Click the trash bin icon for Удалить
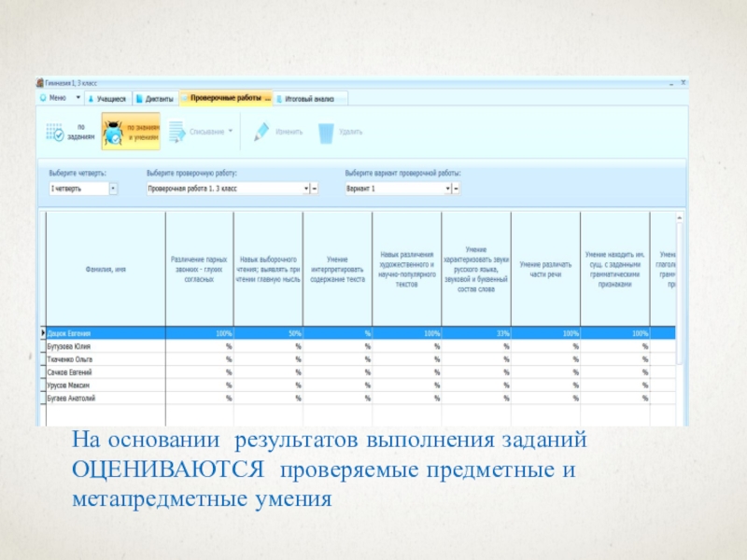Viewport: 747px width, 560px height. point(326,133)
